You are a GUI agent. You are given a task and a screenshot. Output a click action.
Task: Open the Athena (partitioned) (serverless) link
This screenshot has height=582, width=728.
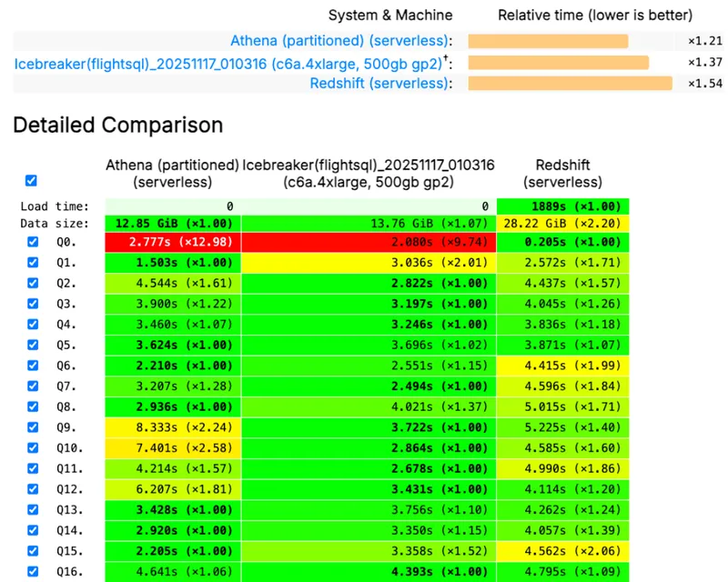[339, 41]
